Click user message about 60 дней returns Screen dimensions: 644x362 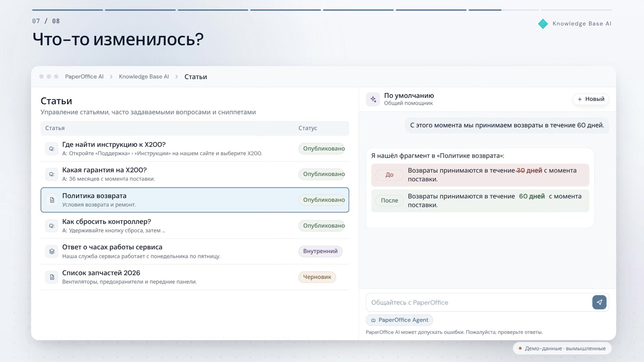(507, 125)
